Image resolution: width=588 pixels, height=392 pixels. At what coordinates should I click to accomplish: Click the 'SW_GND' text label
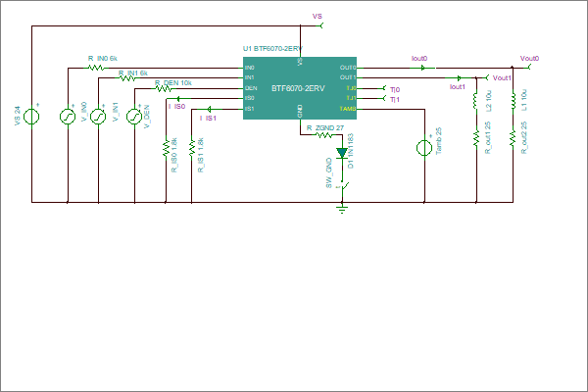tap(329, 172)
